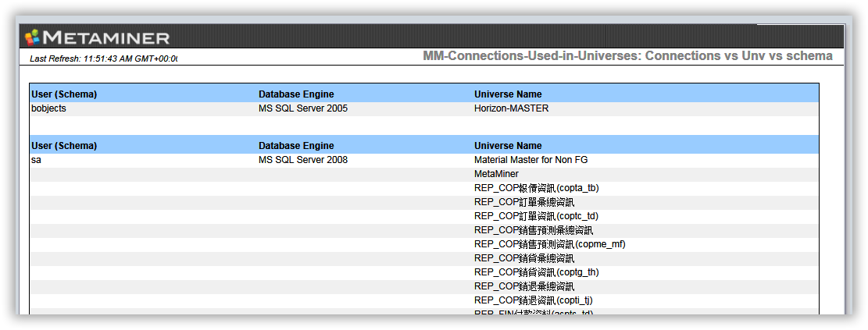Screen dimensions: 868x330
Task: Click User (Schema) header in sa table
Action: click(64, 146)
